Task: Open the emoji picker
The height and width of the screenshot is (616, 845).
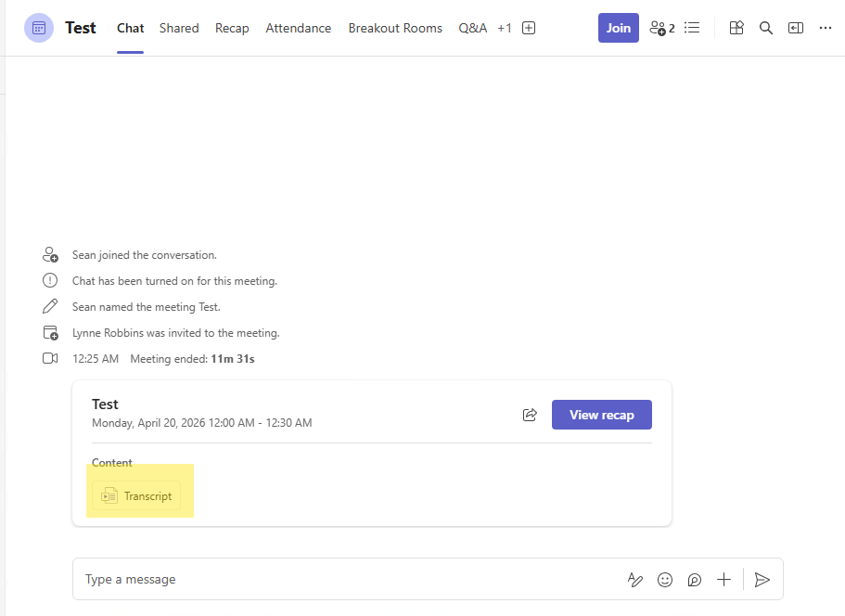Action: coord(665,580)
